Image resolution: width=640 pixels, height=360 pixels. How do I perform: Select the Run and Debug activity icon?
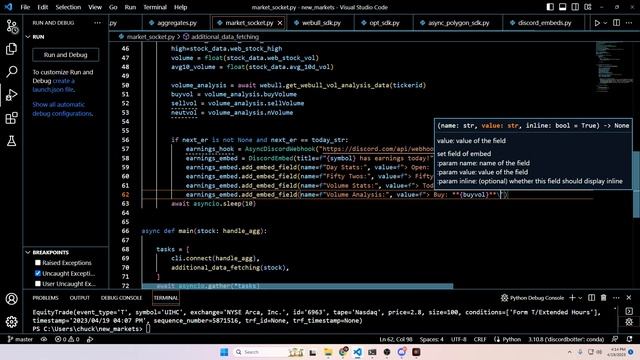(11, 95)
